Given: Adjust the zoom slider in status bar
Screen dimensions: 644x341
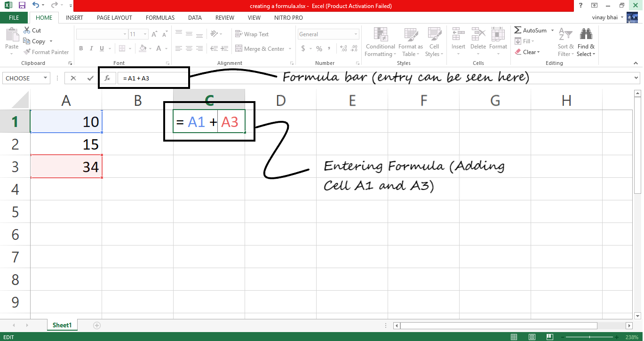Looking at the screenshot, I should pyautogui.click(x=594, y=337).
